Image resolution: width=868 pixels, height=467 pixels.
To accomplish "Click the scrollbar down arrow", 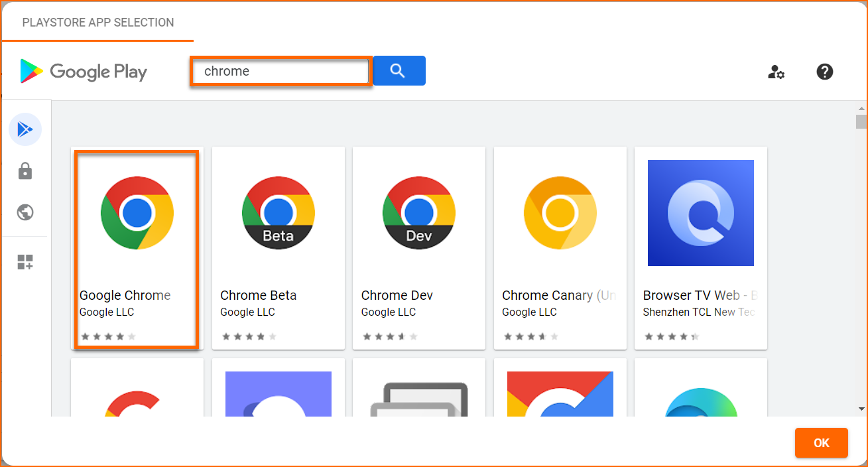I will (861, 409).
